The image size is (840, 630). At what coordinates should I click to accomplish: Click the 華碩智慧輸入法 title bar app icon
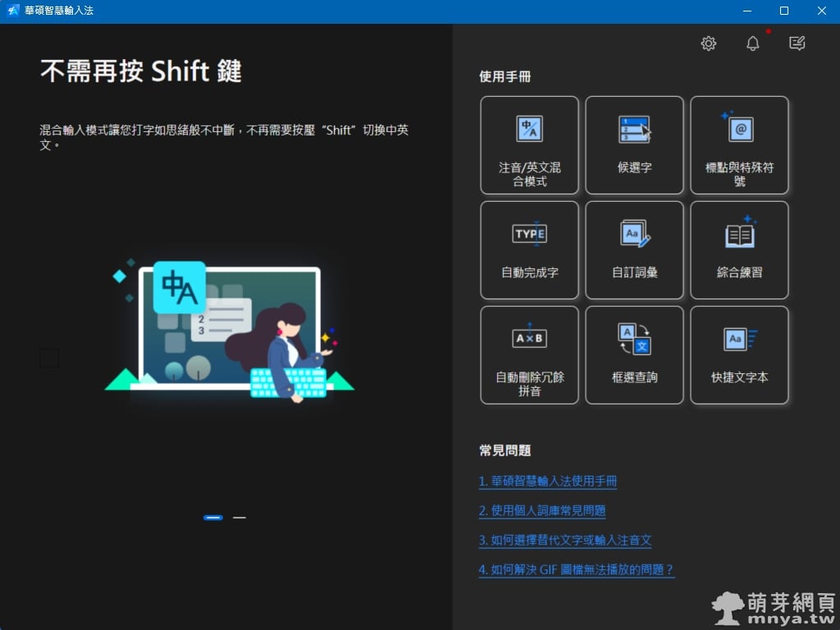point(13,11)
